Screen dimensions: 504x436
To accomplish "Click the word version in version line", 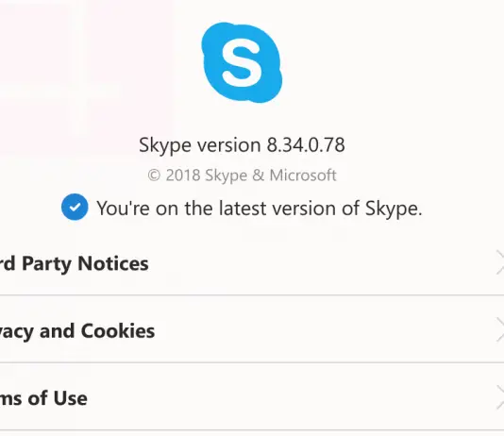I will point(228,145).
